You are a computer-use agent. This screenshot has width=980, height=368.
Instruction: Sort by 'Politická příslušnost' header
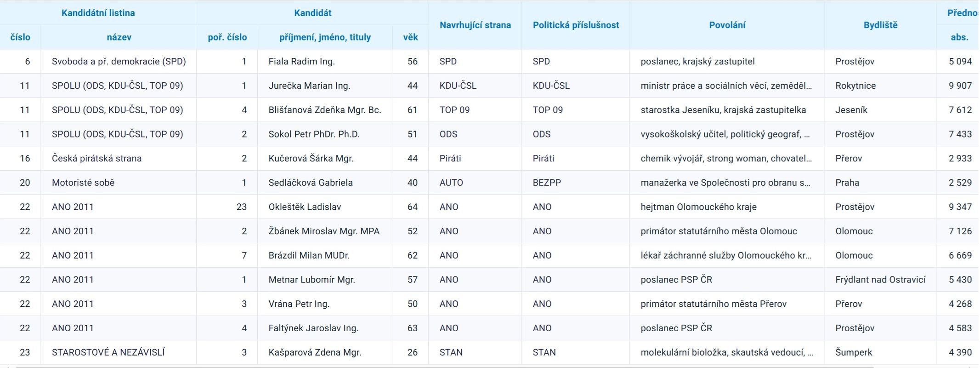(x=576, y=25)
